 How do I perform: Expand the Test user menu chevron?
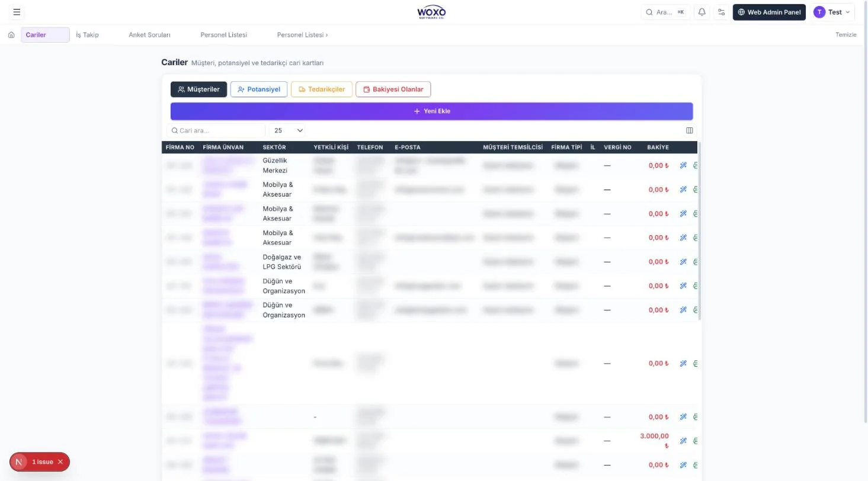pyautogui.click(x=847, y=12)
